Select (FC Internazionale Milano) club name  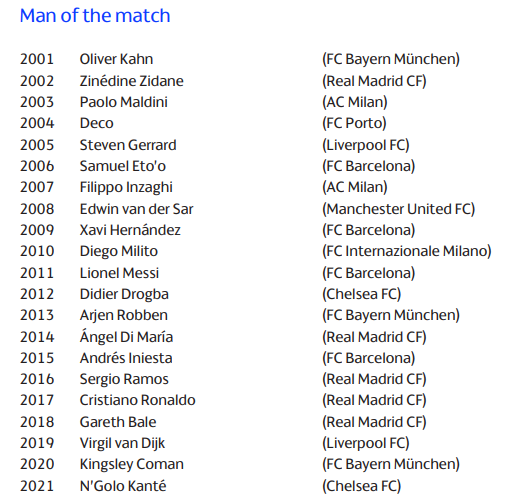click(x=407, y=251)
